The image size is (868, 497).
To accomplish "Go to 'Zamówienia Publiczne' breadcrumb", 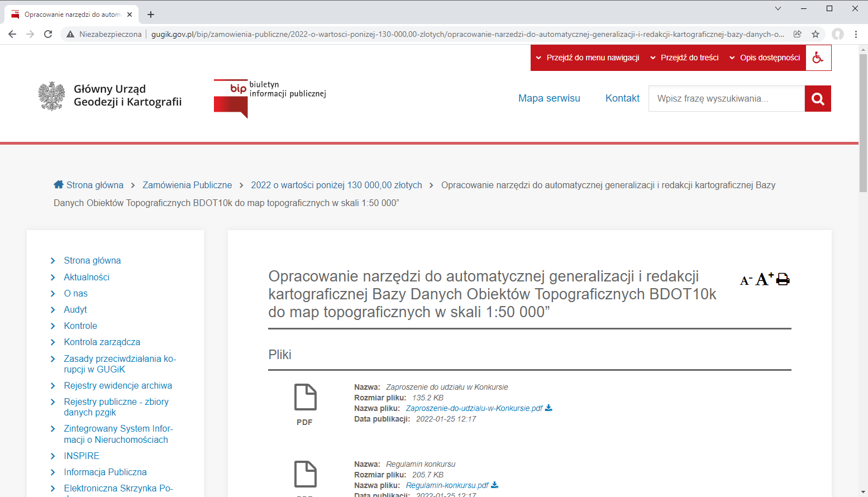I will 187,185.
